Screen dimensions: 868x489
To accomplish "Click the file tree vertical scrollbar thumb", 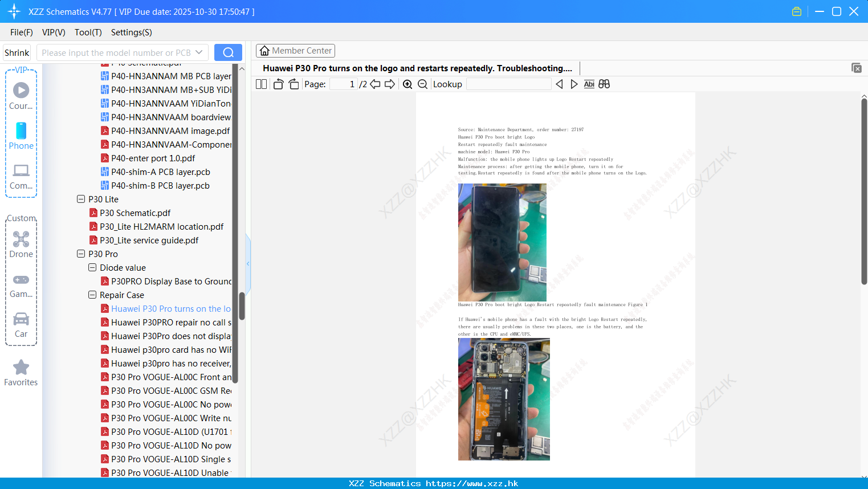I will (x=242, y=306).
